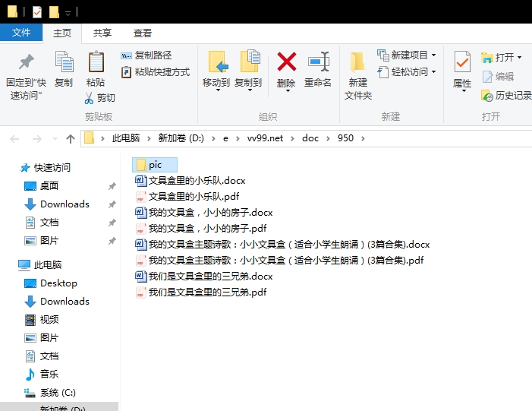Open pinned 文档 in Quick access
Screen dimensions: 532x411
(42, 223)
